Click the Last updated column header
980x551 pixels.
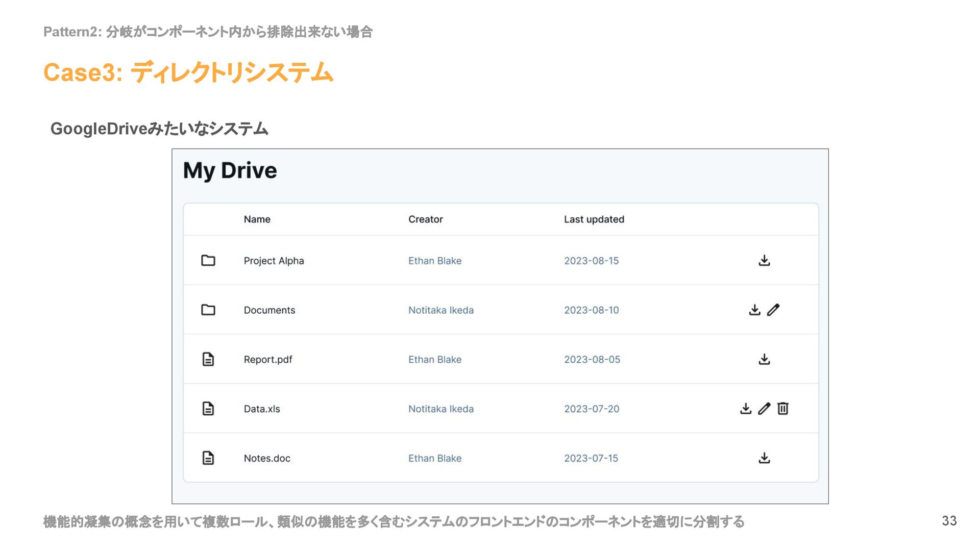click(x=594, y=219)
